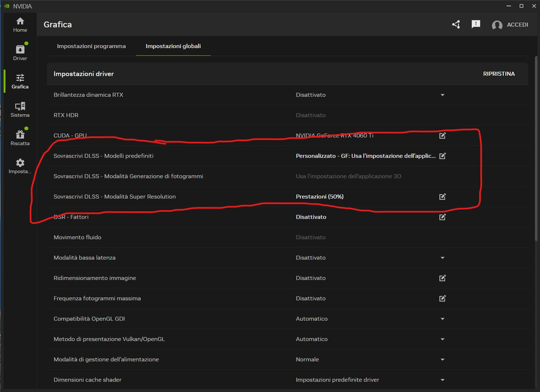The height and width of the screenshot is (392, 540).
Task: Click NVIDIA logo in title bar
Action: 6,6
